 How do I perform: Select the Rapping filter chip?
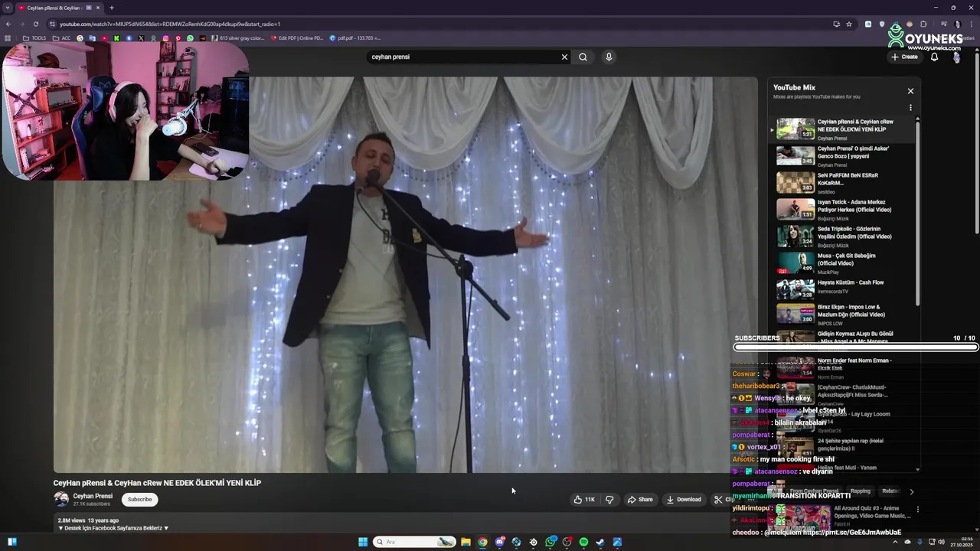[x=861, y=491]
